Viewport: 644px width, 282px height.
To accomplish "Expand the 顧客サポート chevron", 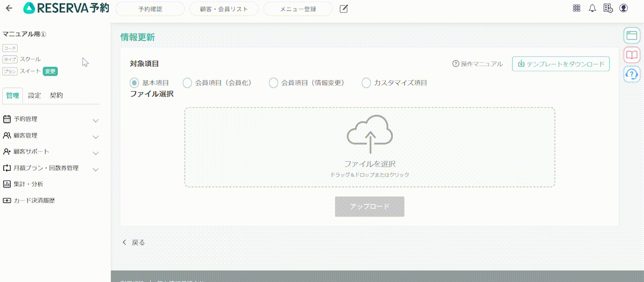I will point(96,153).
